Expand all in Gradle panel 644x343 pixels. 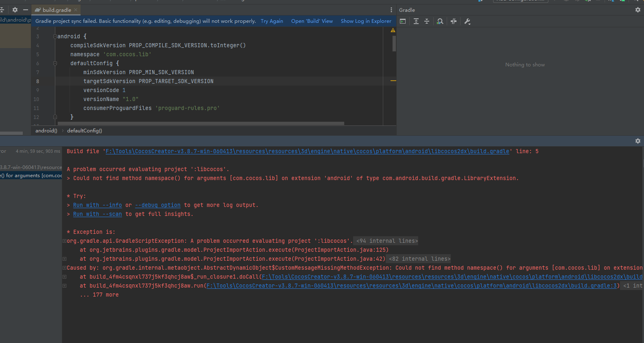[x=416, y=22]
